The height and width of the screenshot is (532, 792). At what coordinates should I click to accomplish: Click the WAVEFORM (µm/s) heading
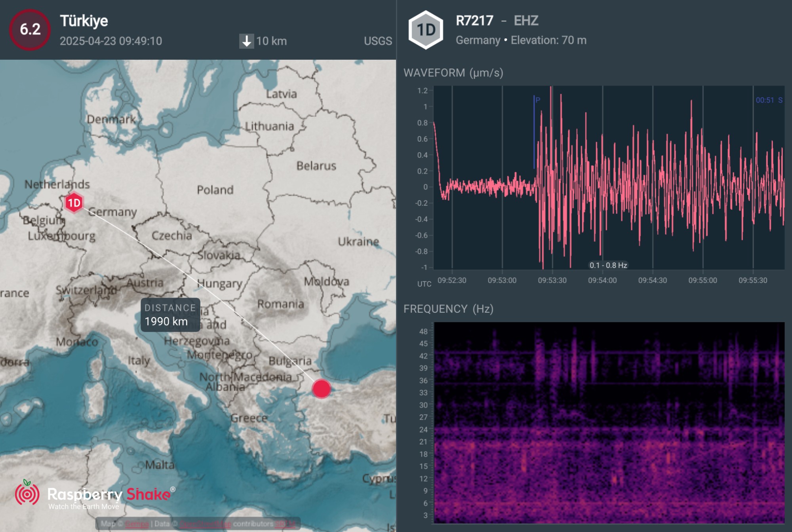pos(453,73)
